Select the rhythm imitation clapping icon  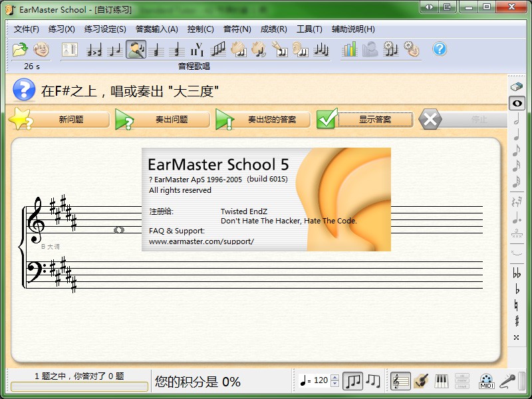pyautogui.click(x=259, y=50)
